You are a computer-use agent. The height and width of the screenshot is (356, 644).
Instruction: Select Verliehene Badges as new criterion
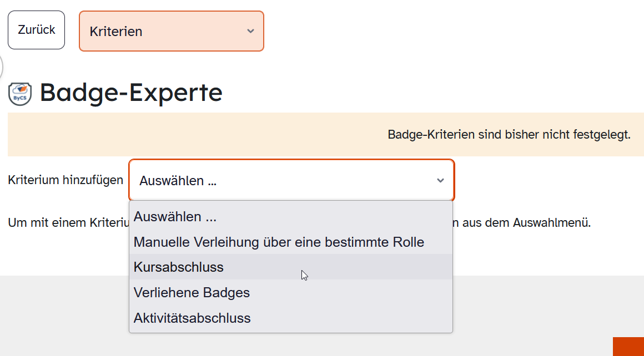coord(191,293)
